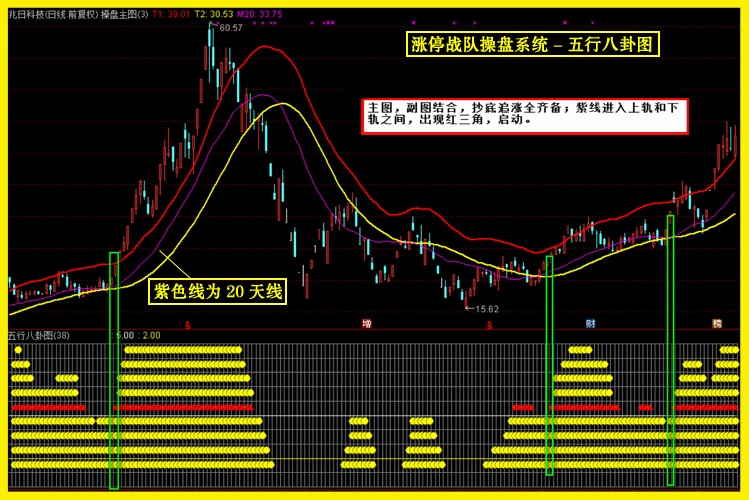Select the 操盘主图(3) indicator title

124,14
